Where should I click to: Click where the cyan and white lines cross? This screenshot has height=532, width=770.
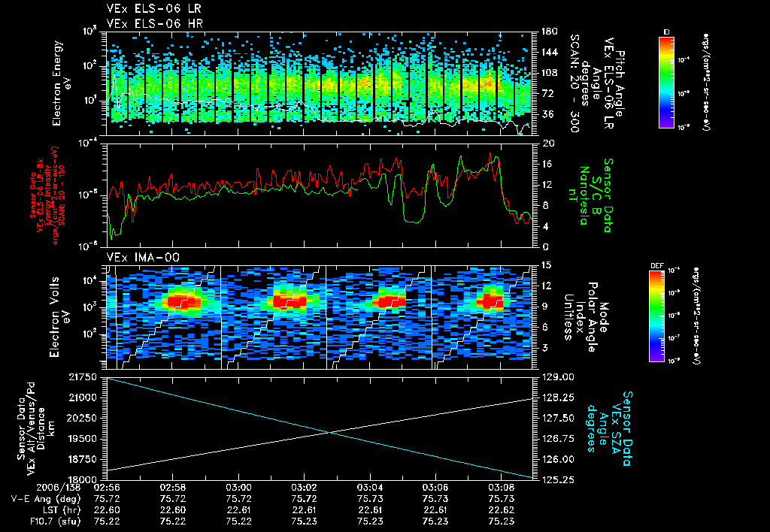tap(329, 432)
